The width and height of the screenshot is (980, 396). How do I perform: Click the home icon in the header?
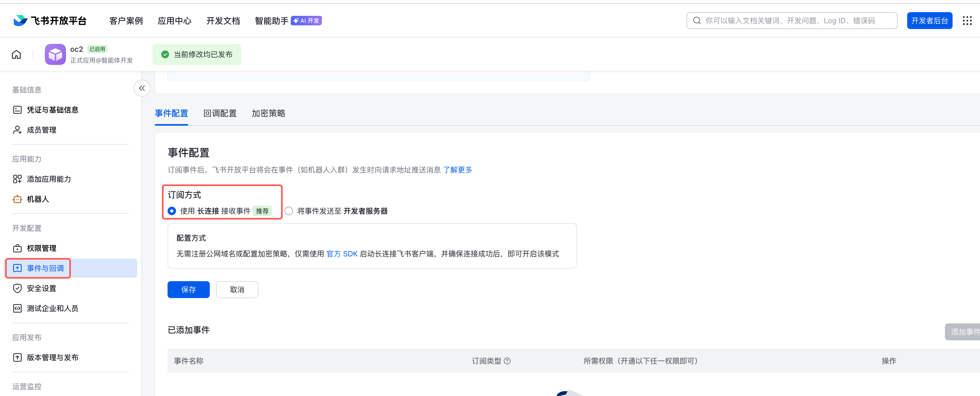[x=16, y=54]
